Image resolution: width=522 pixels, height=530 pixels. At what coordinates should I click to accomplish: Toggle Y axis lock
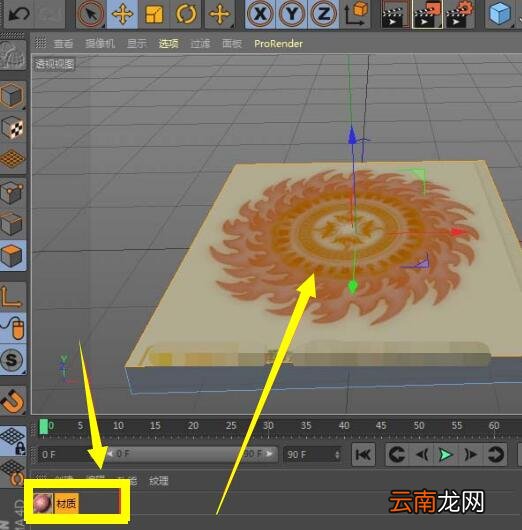[x=291, y=14]
